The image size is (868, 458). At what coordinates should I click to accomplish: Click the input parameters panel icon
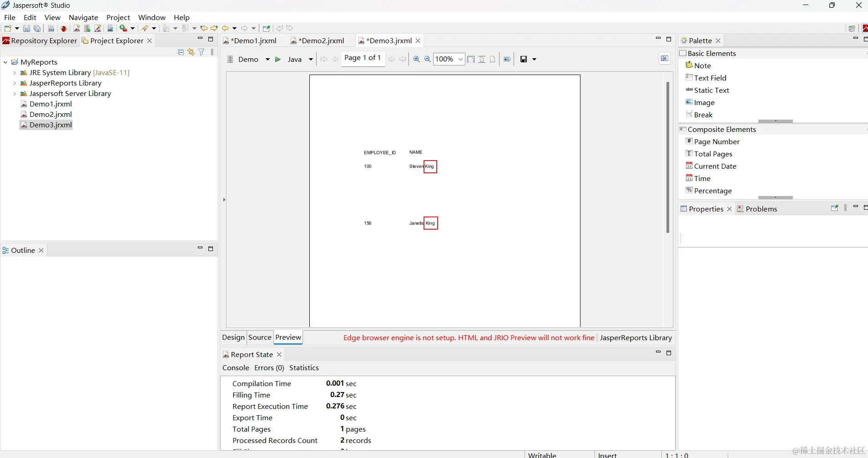(x=507, y=59)
